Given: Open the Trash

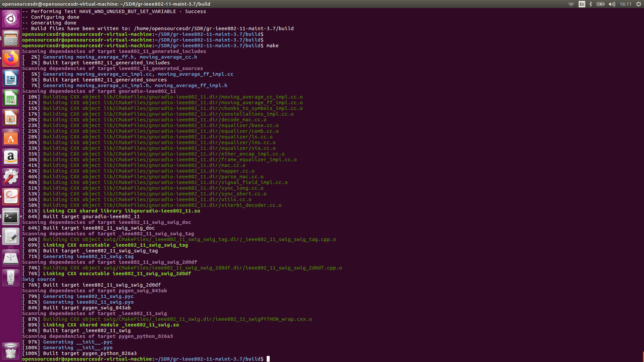Looking at the screenshot, I should [11, 351].
